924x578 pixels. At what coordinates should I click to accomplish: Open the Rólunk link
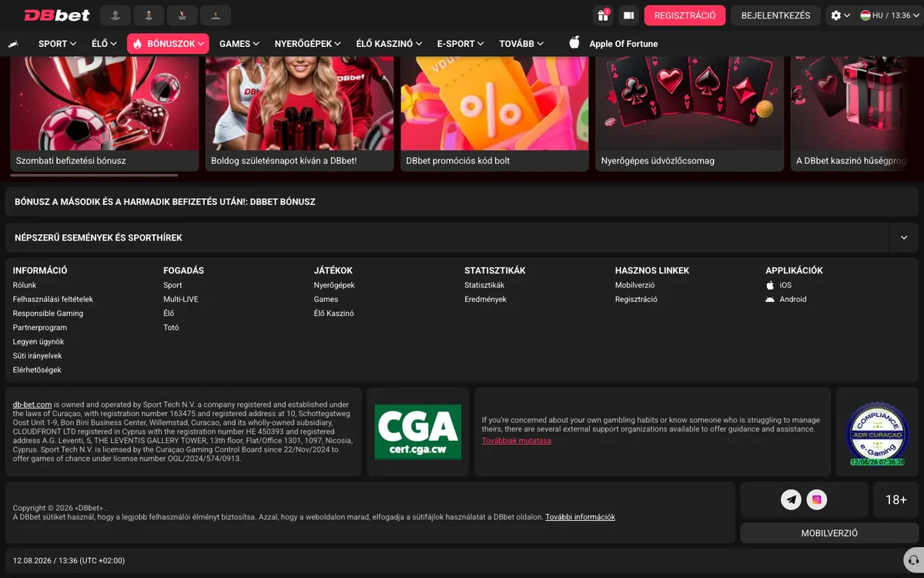point(25,285)
